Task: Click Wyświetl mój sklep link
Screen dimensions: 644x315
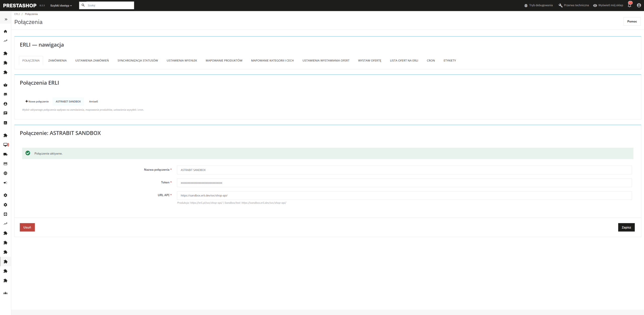Action: point(611,5)
